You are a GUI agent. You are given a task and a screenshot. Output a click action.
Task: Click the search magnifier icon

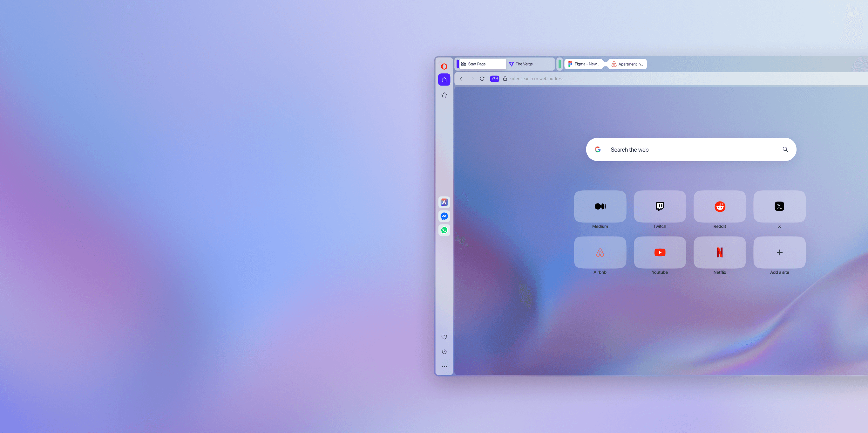(785, 149)
